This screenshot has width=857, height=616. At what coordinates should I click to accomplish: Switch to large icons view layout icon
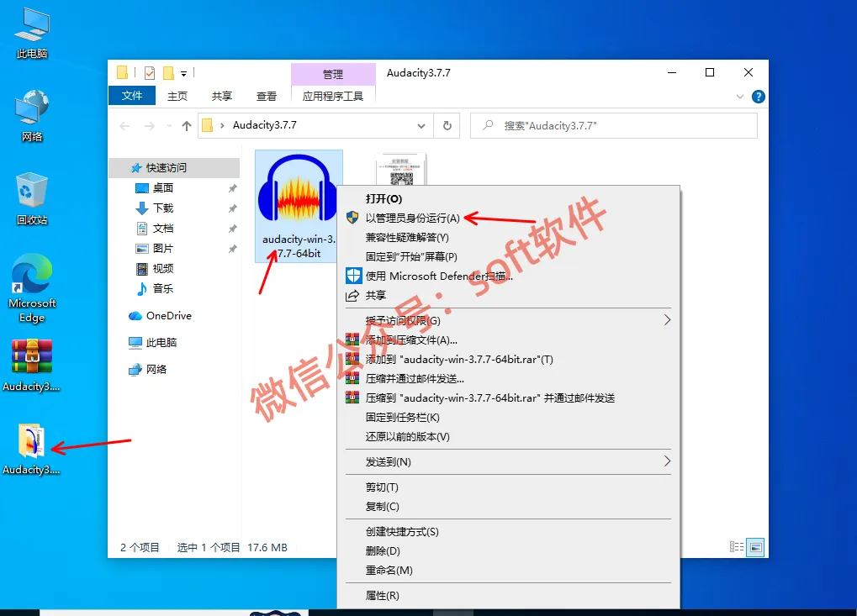(756, 546)
